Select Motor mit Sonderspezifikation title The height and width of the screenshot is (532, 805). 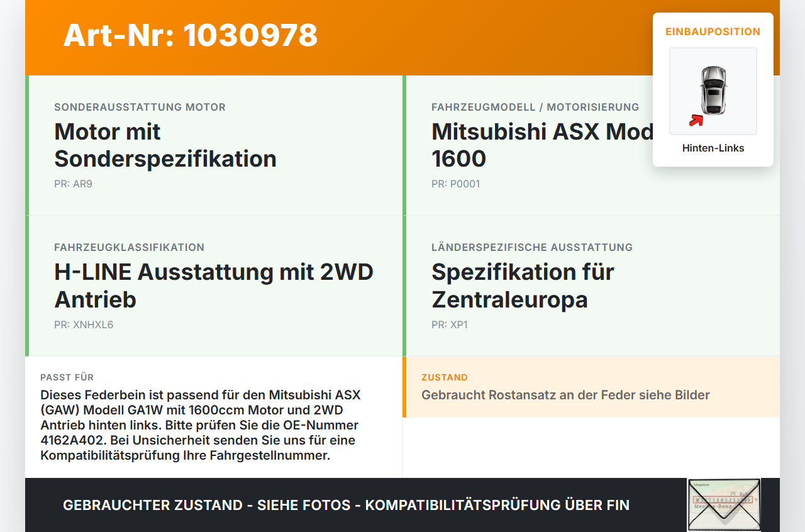[x=165, y=145]
